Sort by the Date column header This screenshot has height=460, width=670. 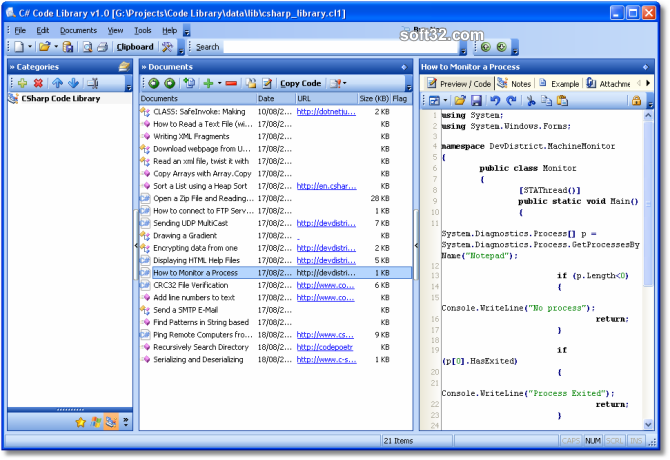(276, 99)
